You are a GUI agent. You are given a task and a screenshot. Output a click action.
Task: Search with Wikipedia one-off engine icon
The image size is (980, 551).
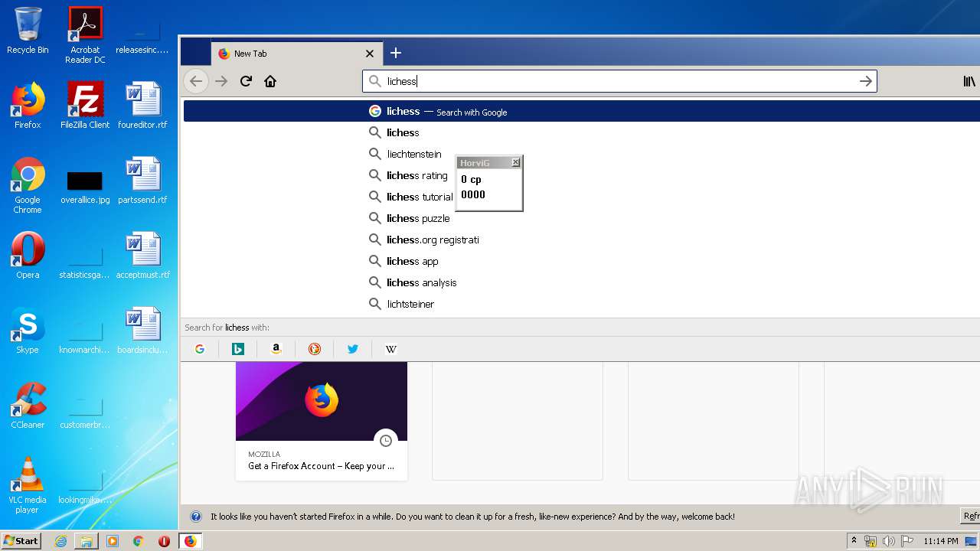coord(391,349)
